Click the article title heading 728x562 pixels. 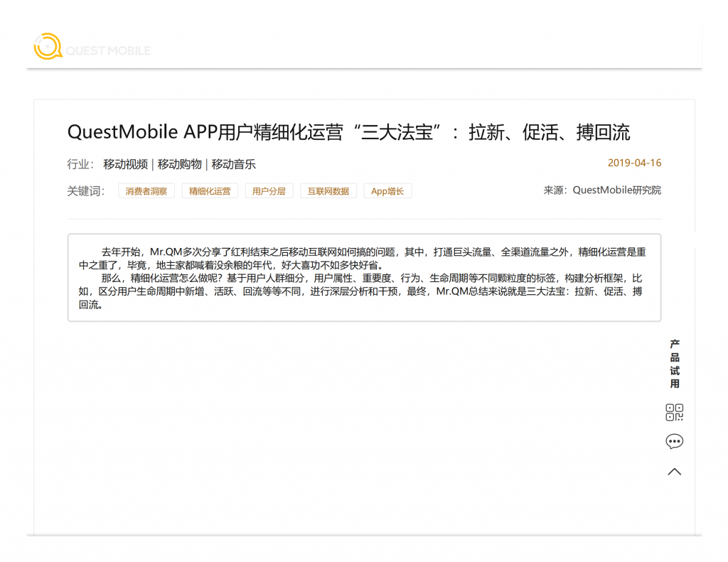click(348, 132)
